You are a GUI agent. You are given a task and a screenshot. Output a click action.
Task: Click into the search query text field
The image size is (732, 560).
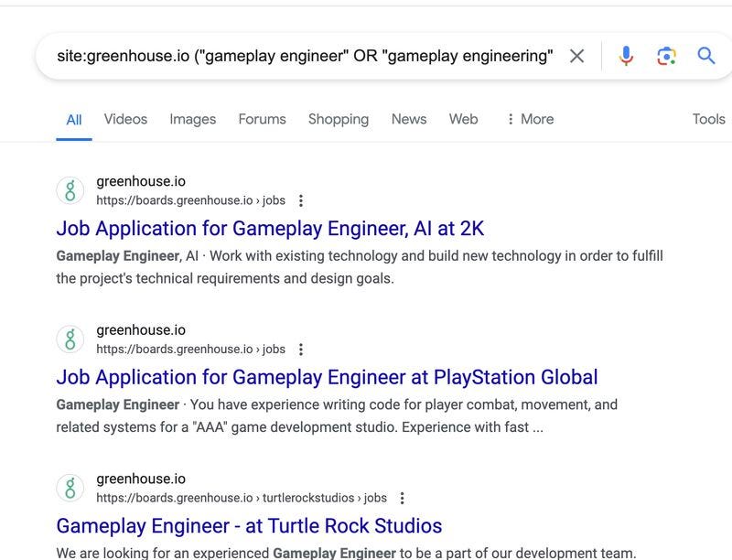click(x=305, y=56)
